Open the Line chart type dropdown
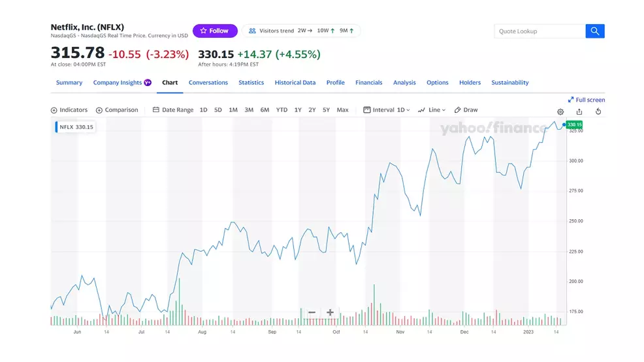Image resolution: width=644 pixels, height=362 pixels. point(432,110)
